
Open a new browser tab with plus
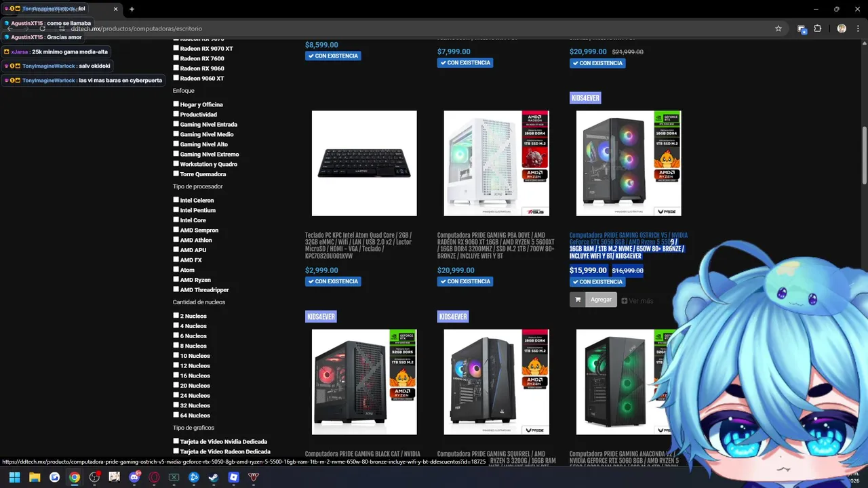(x=132, y=9)
